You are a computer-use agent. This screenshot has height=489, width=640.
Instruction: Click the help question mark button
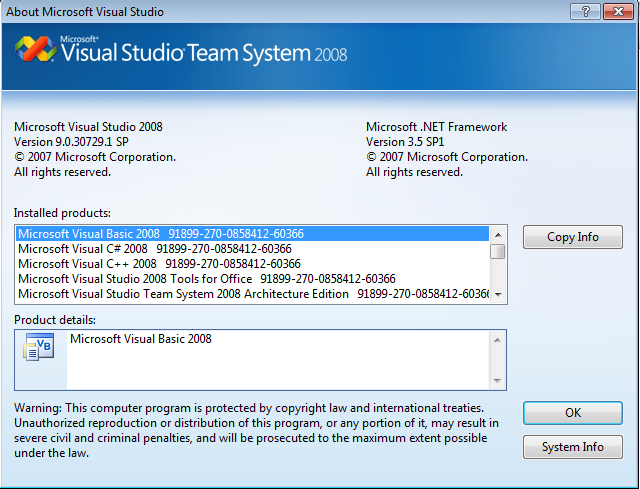[x=585, y=11]
